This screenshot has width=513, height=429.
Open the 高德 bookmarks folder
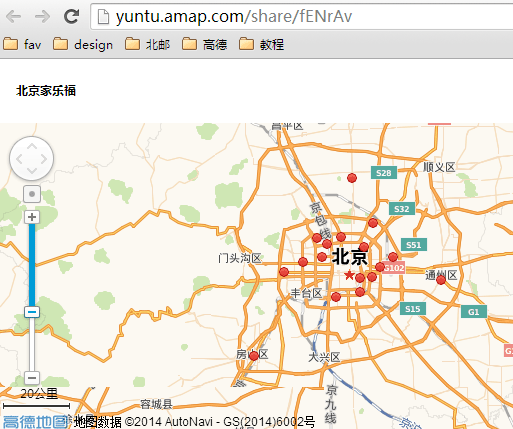(205, 44)
